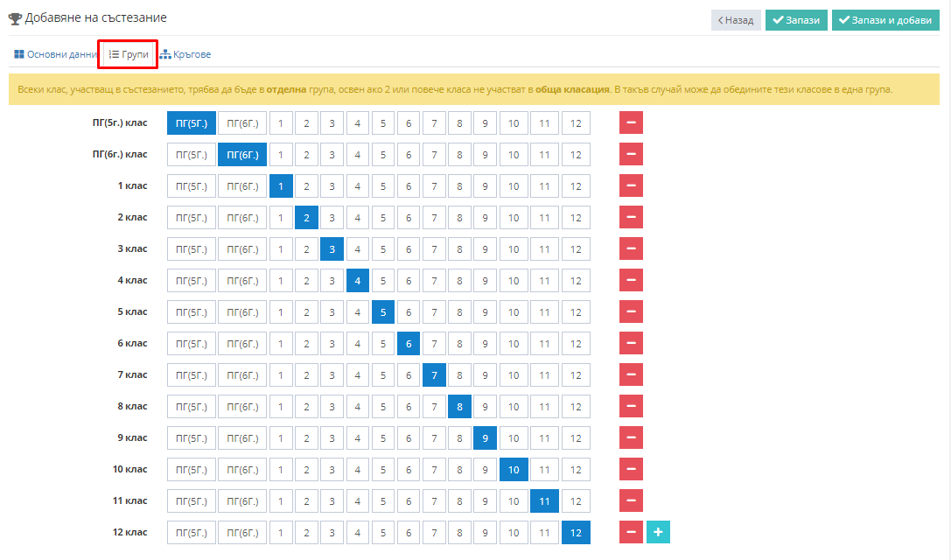
Task: Click the Назад button
Action: [x=736, y=20]
